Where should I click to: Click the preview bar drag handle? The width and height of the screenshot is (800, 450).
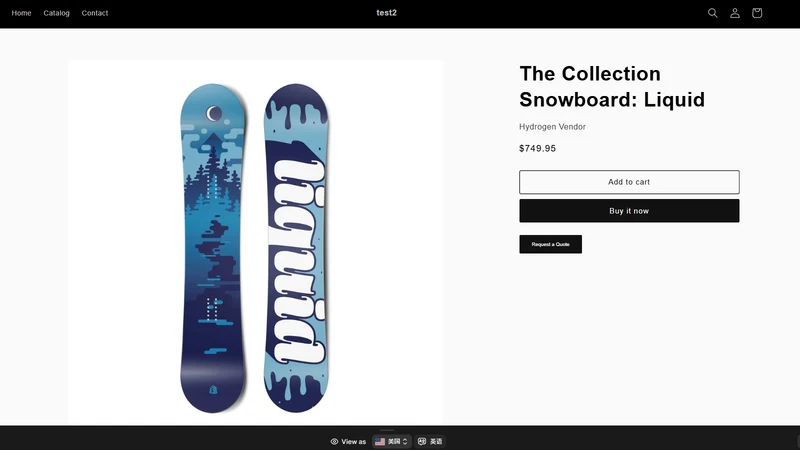(x=387, y=431)
